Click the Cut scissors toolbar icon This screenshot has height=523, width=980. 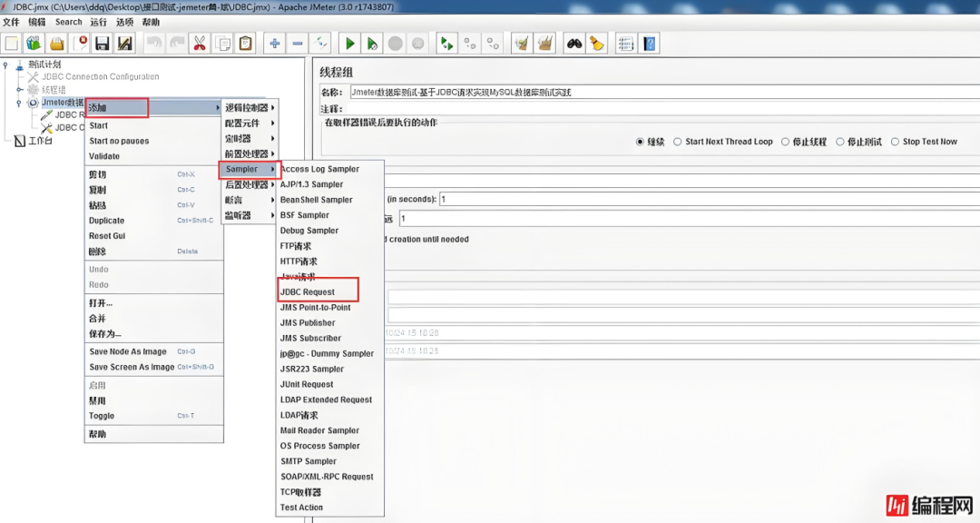[200, 44]
